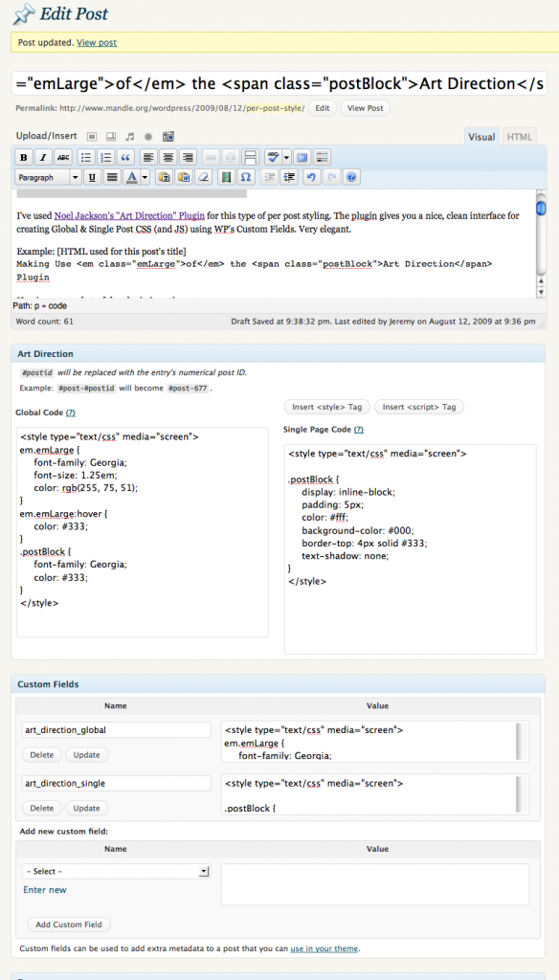Viewport: 559px width, 980px height.
Task: Delete the art_direction_global custom field
Action: coord(42,755)
